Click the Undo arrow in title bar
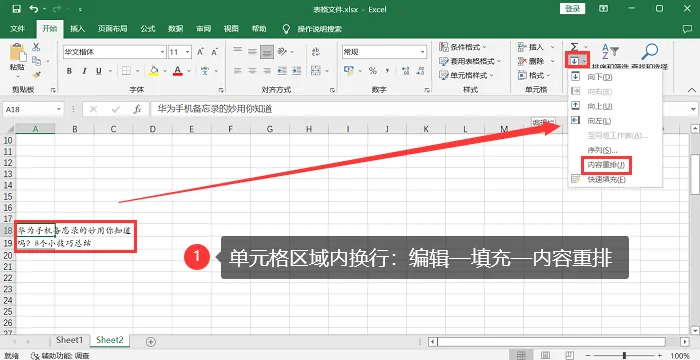 33,9
